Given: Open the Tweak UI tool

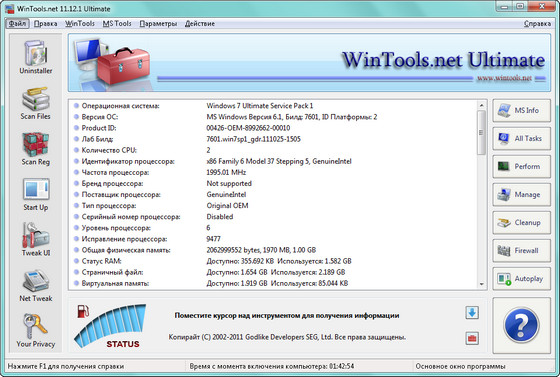Looking at the screenshot, I should (36, 239).
